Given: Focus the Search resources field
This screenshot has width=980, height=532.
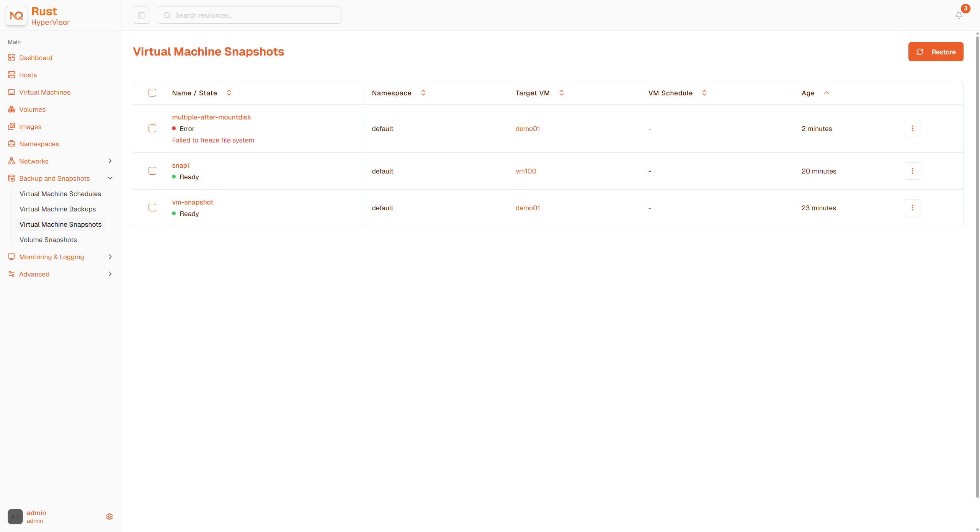Looking at the screenshot, I should (x=250, y=15).
